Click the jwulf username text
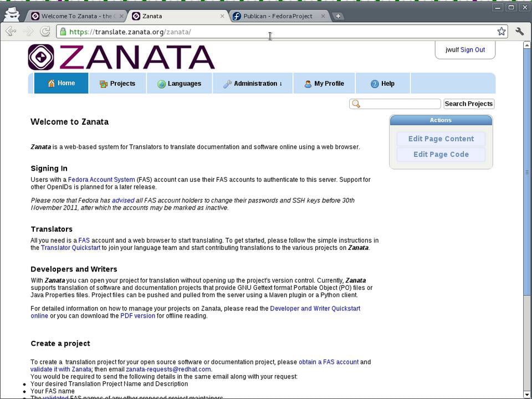This screenshot has height=399, width=532. [x=452, y=50]
